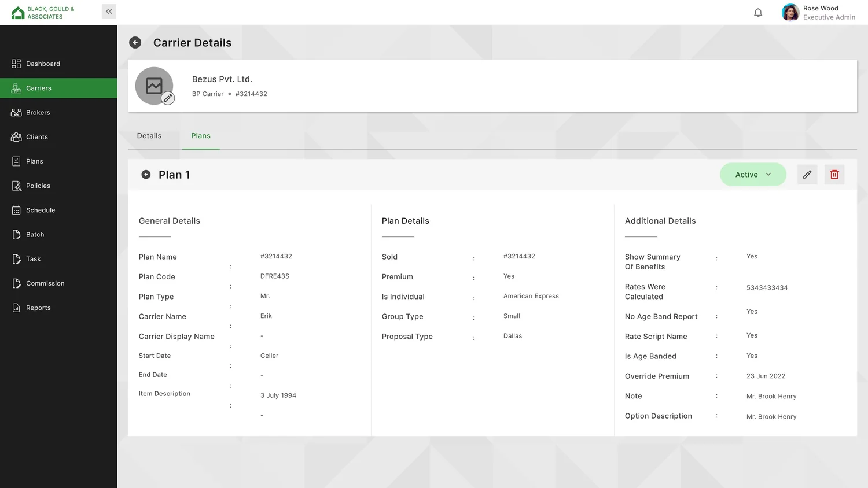
Task: Click the 23 Jun 2022 value
Action: pos(766,376)
